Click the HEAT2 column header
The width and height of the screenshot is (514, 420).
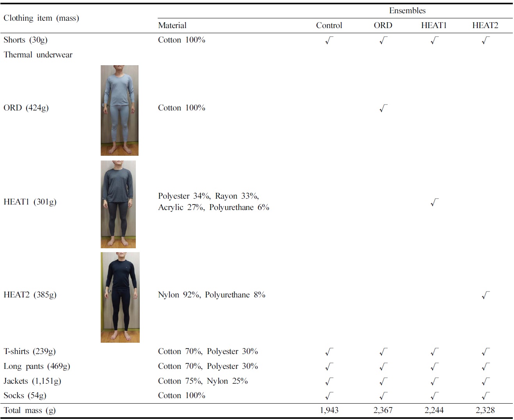click(x=485, y=25)
